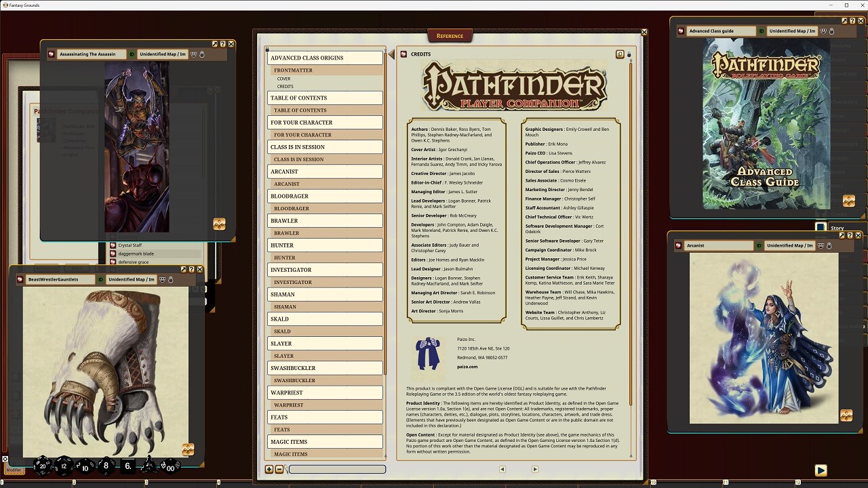This screenshot has width=868, height=488.
Task: Click the link icon beside Assassinating The Assassin
Action: (x=52, y=54)
